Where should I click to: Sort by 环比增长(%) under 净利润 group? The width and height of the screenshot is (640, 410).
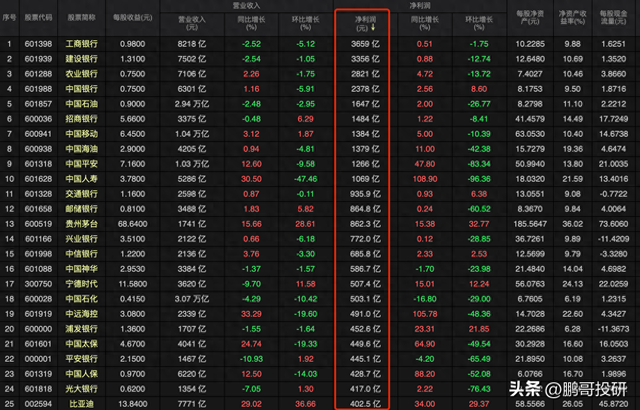pos(479,23)
